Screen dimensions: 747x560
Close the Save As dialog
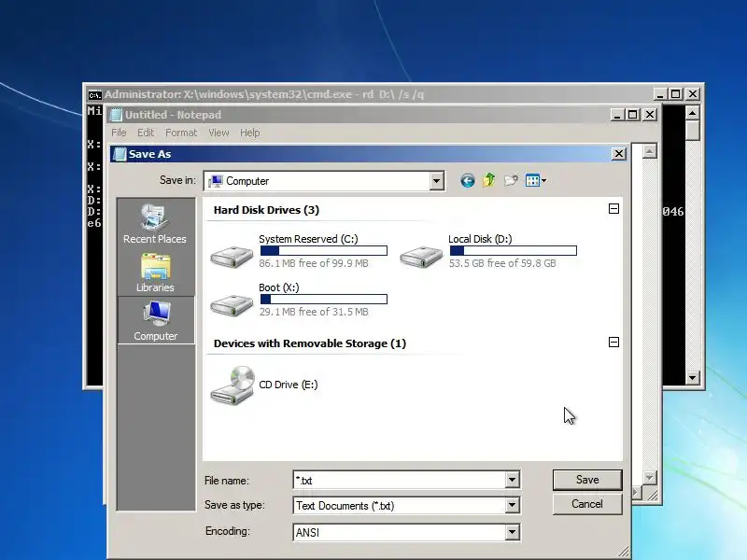click(x=618, y=154)
